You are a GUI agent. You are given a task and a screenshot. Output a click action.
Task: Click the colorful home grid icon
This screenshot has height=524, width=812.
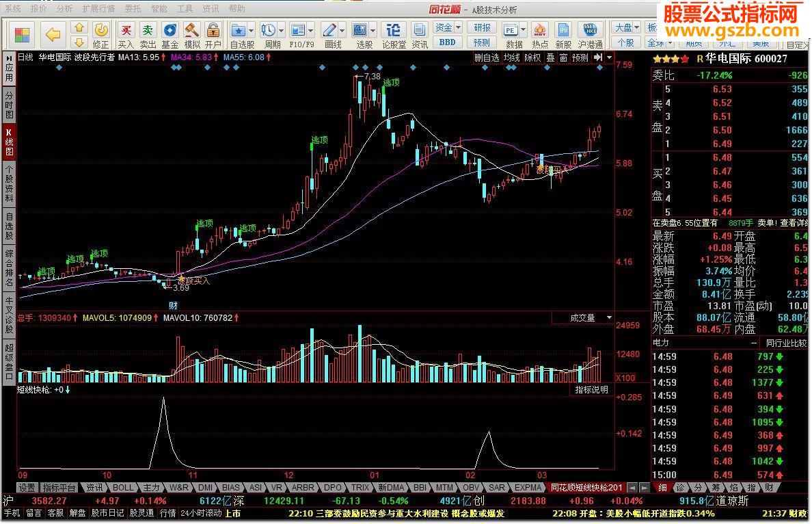pos(22,35)
